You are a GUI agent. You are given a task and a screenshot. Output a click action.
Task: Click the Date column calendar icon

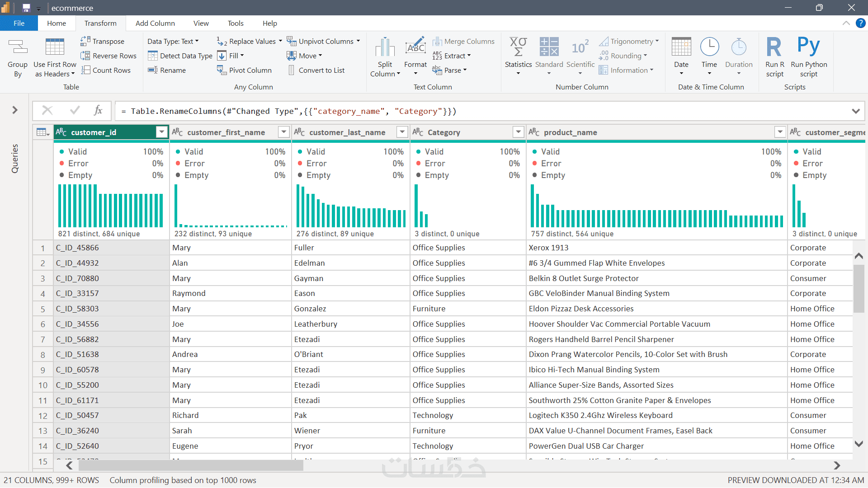681,47
